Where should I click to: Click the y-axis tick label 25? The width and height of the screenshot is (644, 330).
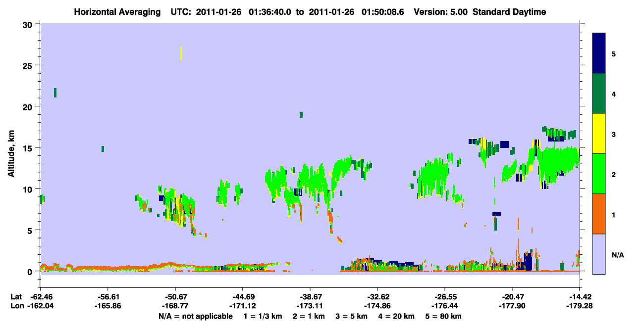[29, 65]
